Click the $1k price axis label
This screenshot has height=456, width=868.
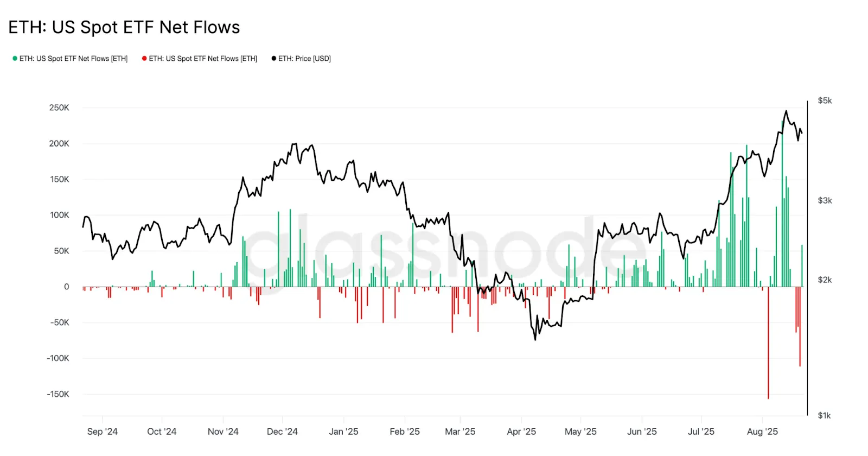click(824, 415)
